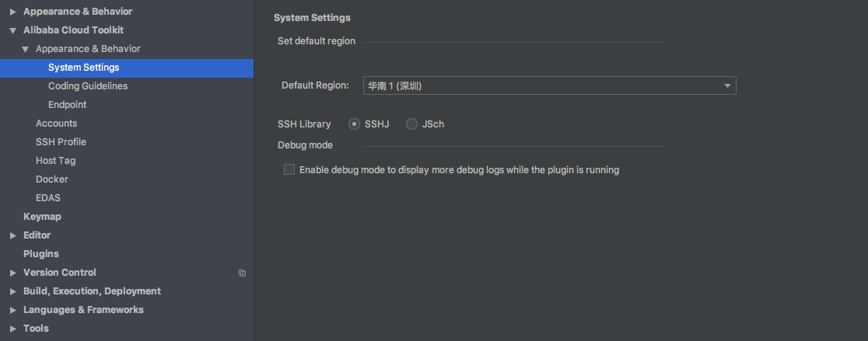Image resolution: width=868 pixels, height=341 pixels.
Task: Go to the Accounts settings page
Action: tap(56, 124)
